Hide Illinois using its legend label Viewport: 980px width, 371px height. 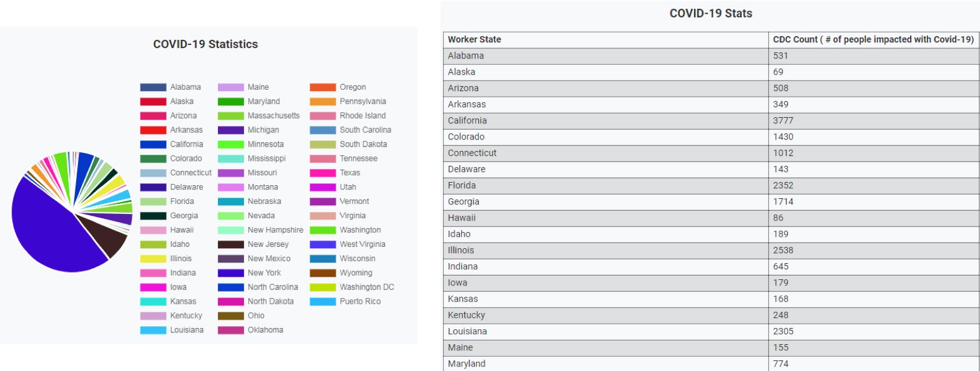click(181, 259)
